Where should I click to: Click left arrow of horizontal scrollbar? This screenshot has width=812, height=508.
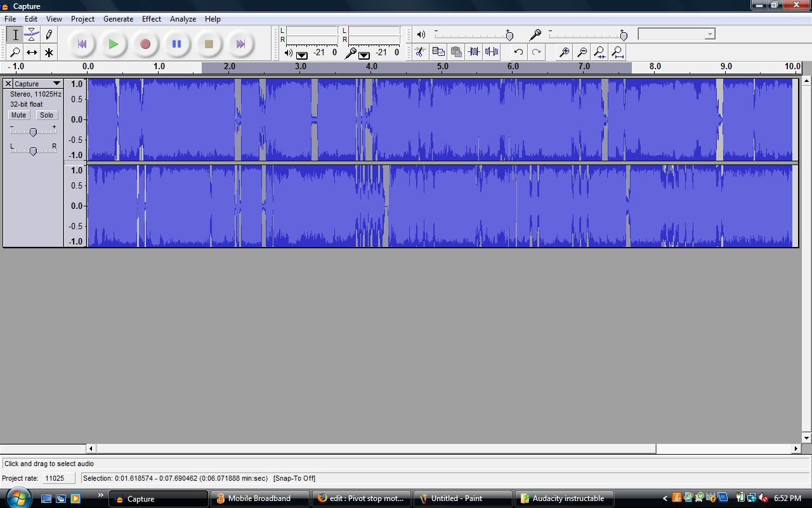(x=91, y=448)
